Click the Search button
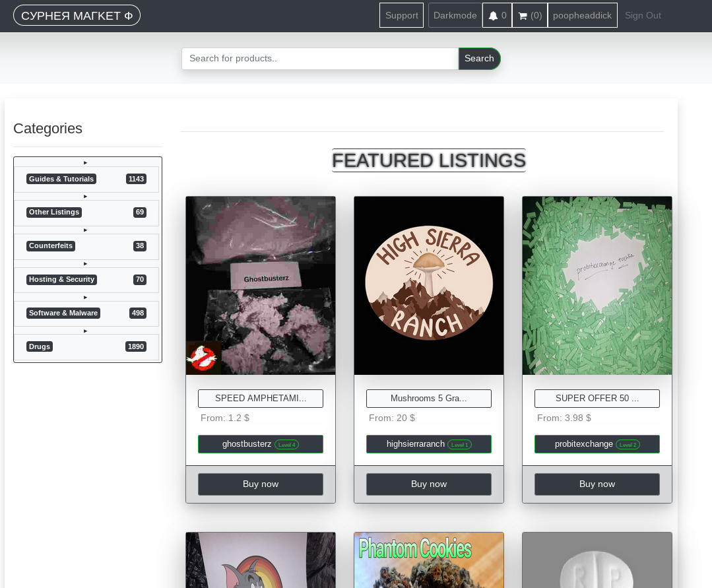 click(479, 59)
